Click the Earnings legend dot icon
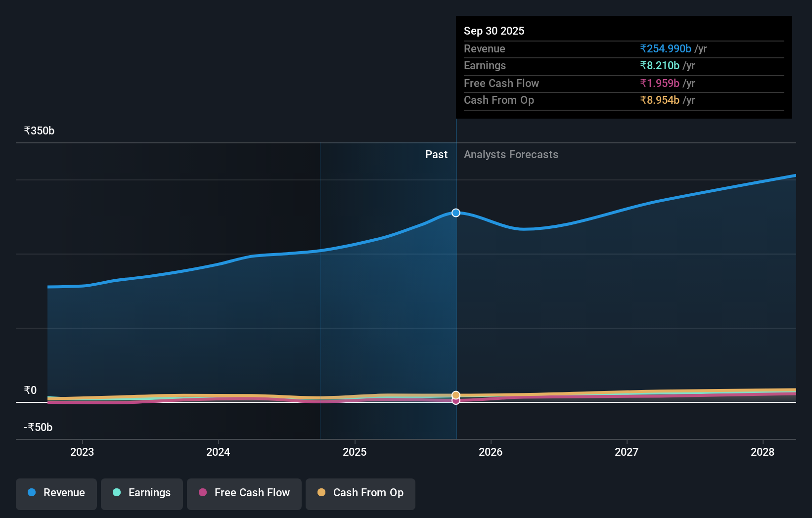 click(x=116, y=492)
